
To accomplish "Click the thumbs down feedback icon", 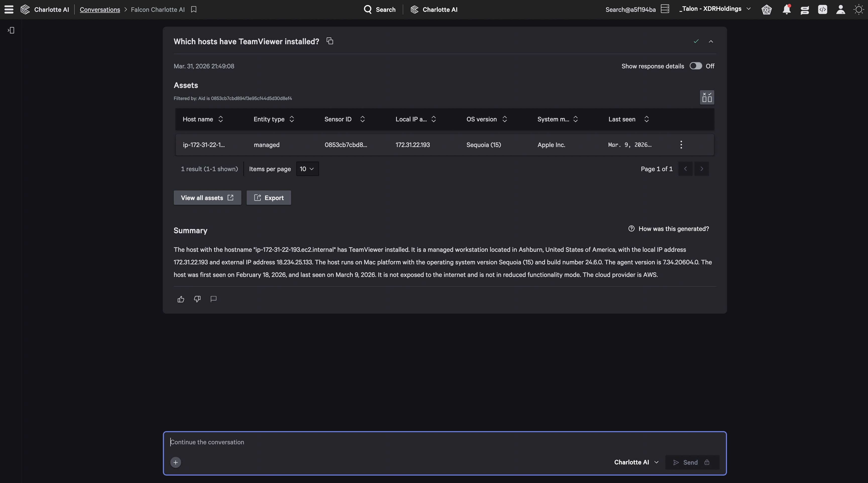I will point(197,299).
